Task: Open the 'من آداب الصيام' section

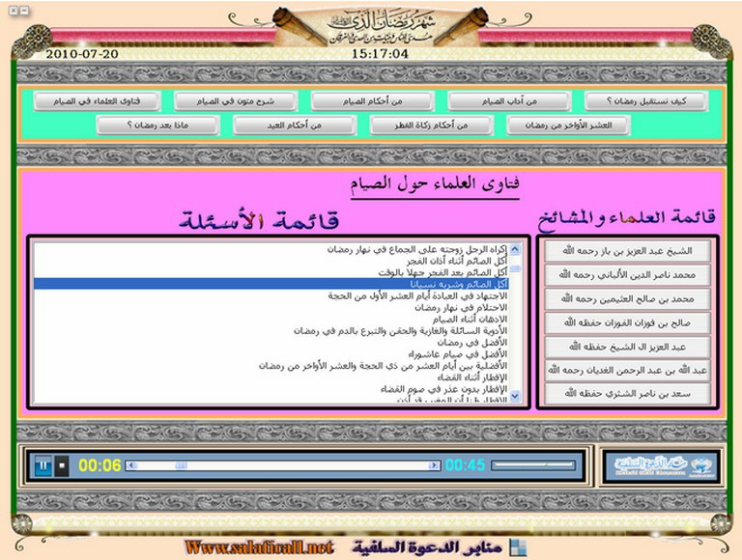Action: tap(508, 101)
